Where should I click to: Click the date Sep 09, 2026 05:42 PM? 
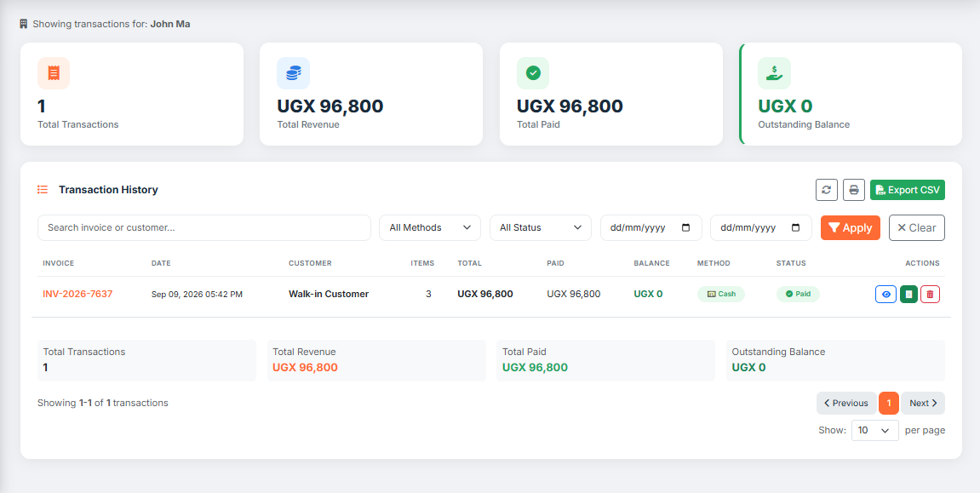point(197,295)
